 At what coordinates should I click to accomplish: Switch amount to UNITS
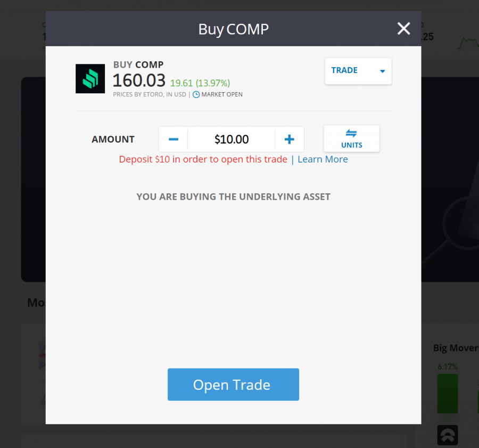coord(352,139)
